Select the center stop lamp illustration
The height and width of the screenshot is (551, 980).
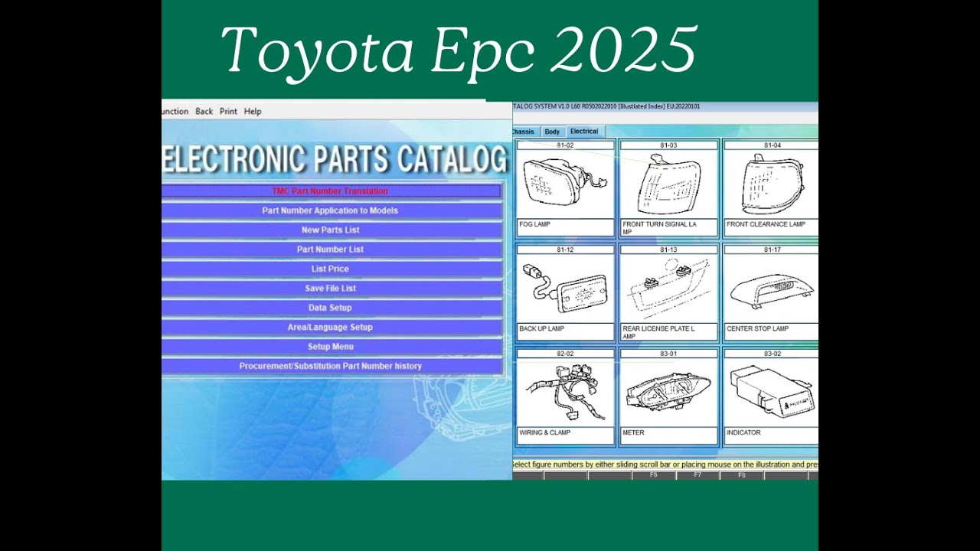pyautogui.click(x=771, y=288)
